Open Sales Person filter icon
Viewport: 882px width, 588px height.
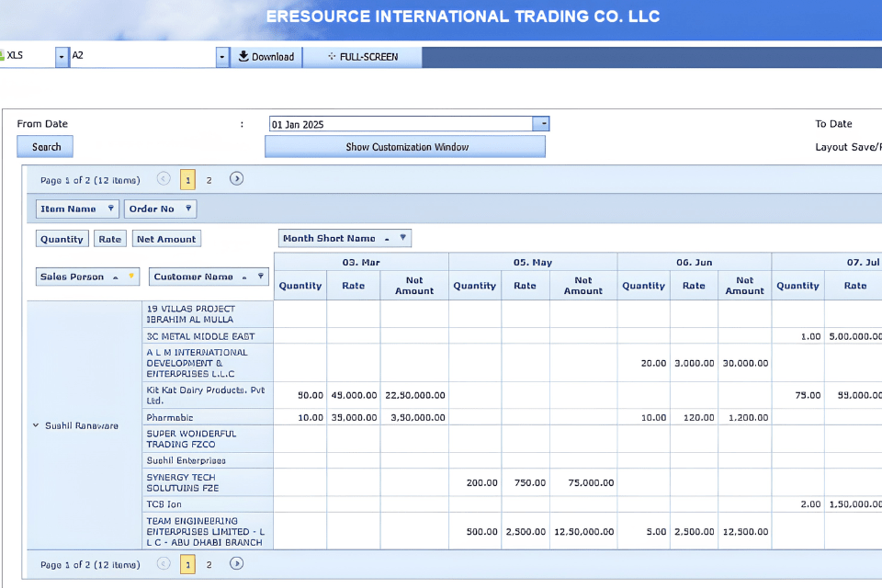(131, 277)
